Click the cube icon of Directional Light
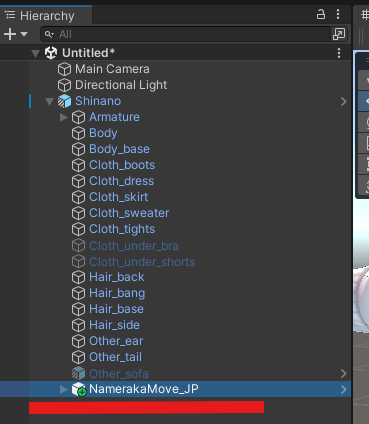 tap(64, 85)
